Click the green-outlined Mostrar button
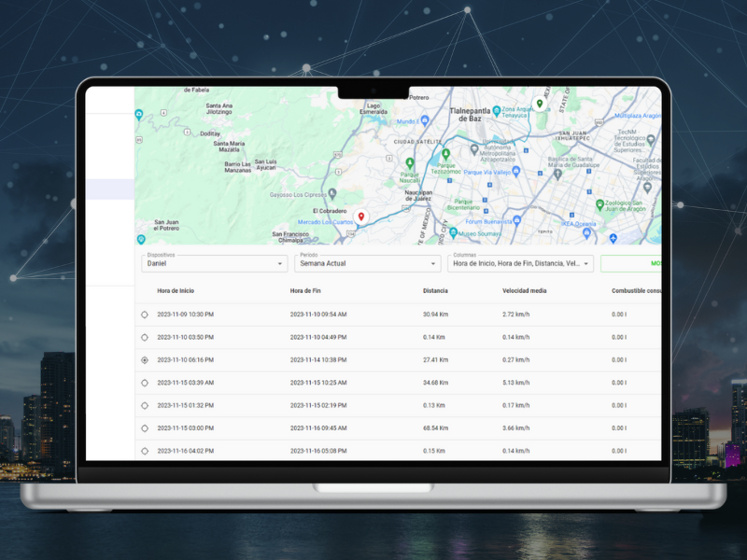Screen dimensions: 747x560 coord(631,263)
